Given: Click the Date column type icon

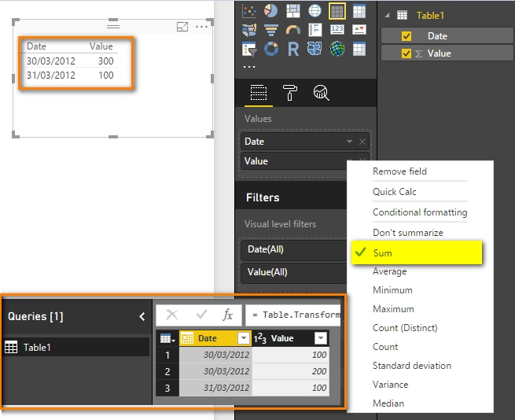Looking at the screenshot, I should click(x=187, y=338).
